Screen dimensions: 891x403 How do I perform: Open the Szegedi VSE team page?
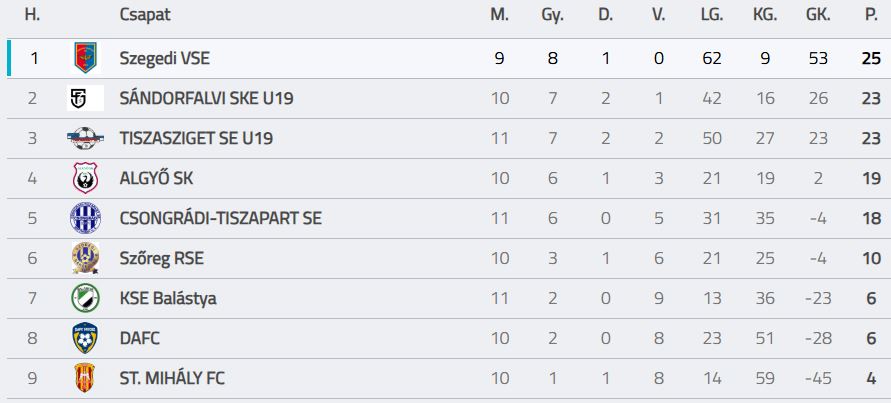pos(164,59)
